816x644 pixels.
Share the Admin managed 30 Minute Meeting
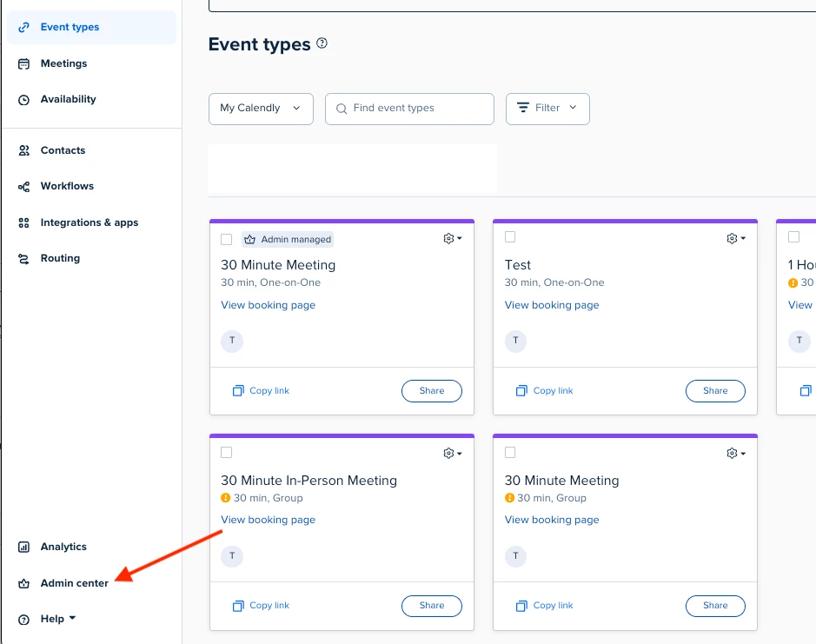(x=431, y=391)
